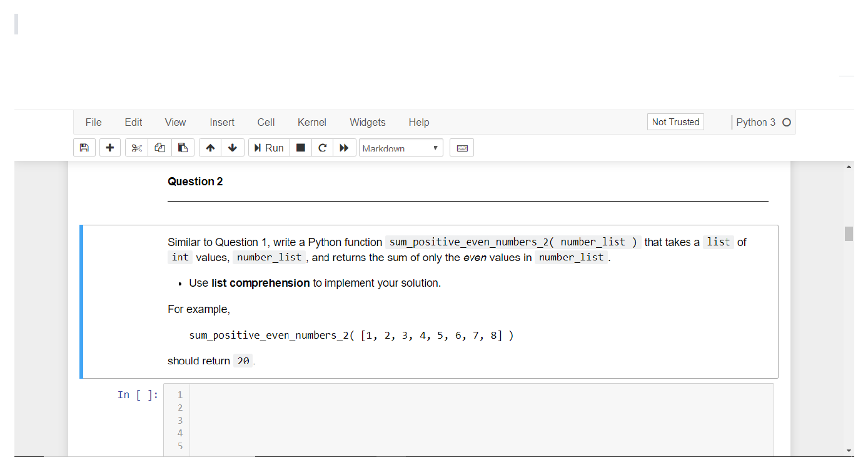868x457 pixels.
Task: Move selected cell up arrow
Action: point(210,148)
